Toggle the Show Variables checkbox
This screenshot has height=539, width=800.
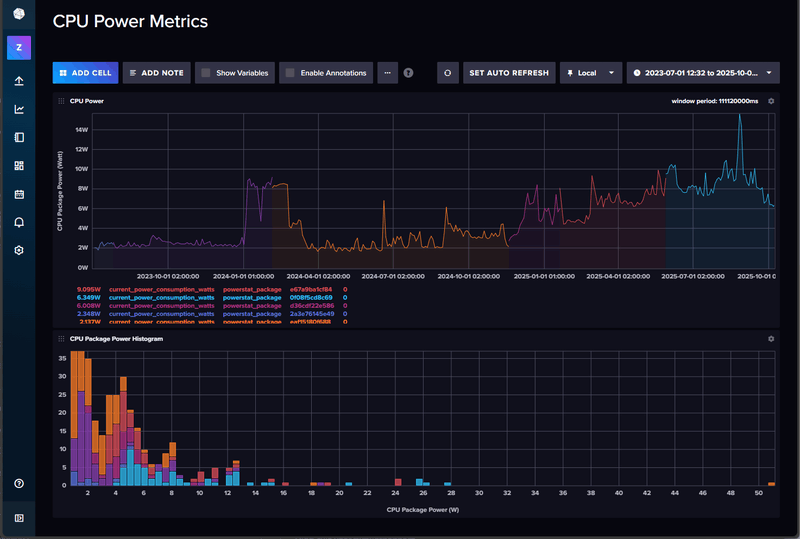tap(205, 73)
